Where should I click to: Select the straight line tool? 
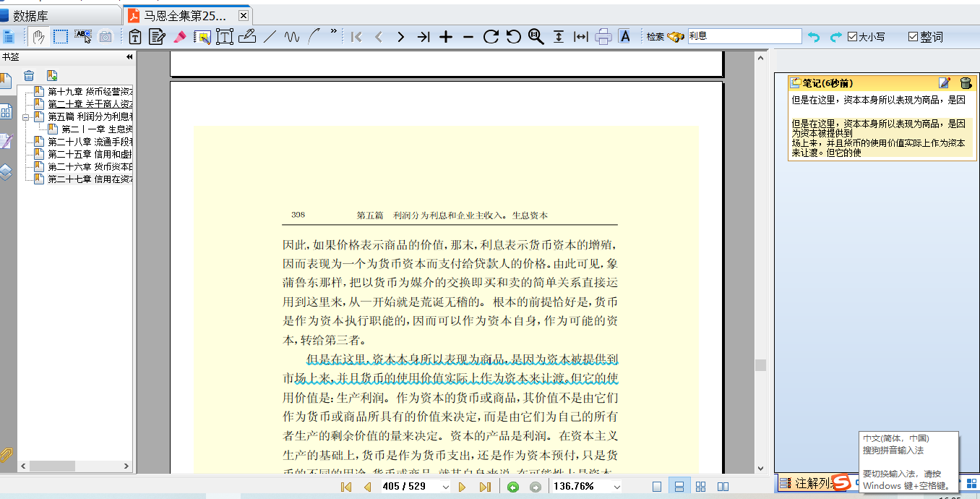click(x=270, y=36)
